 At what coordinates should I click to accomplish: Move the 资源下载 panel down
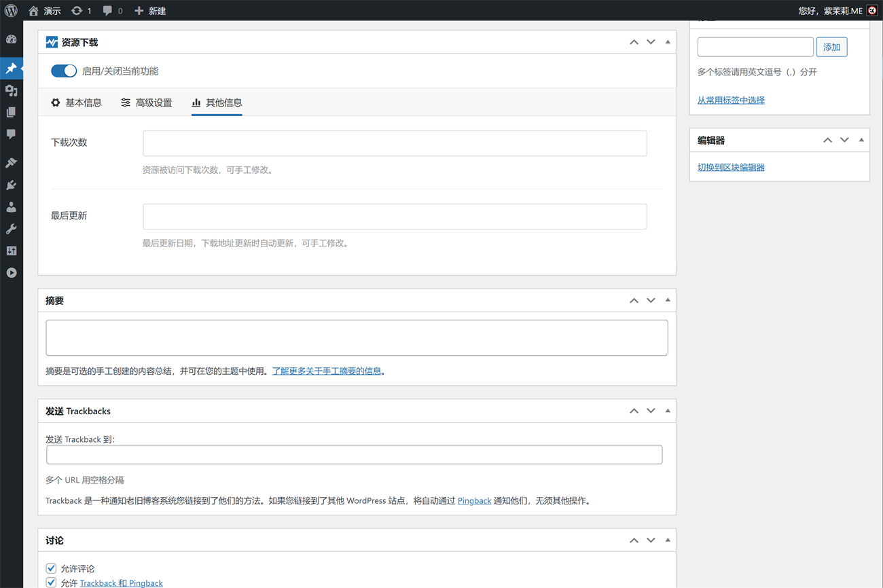coord(651,42)
